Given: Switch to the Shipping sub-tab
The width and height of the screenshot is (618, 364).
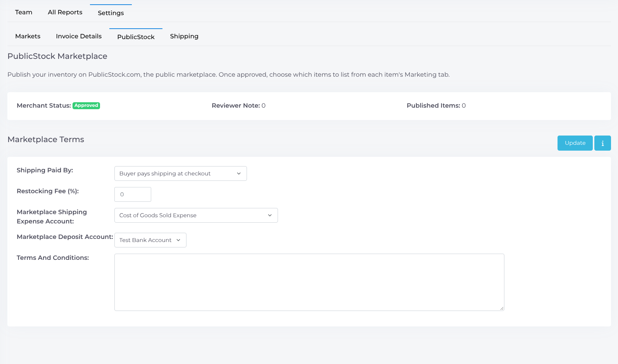Looking at the screenshot, I should (x=184, y=36).
